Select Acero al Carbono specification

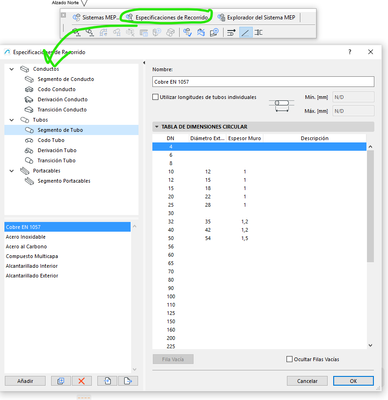26,247
